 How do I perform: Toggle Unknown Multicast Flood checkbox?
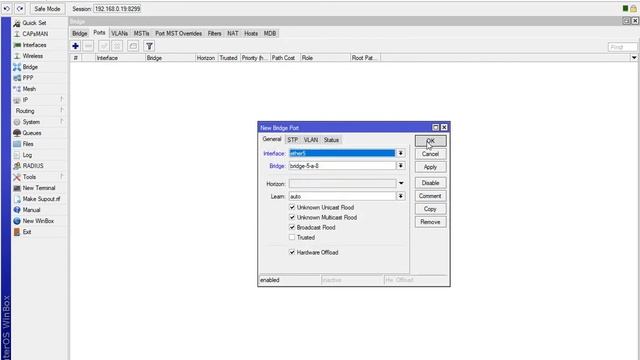coord(292,217)
